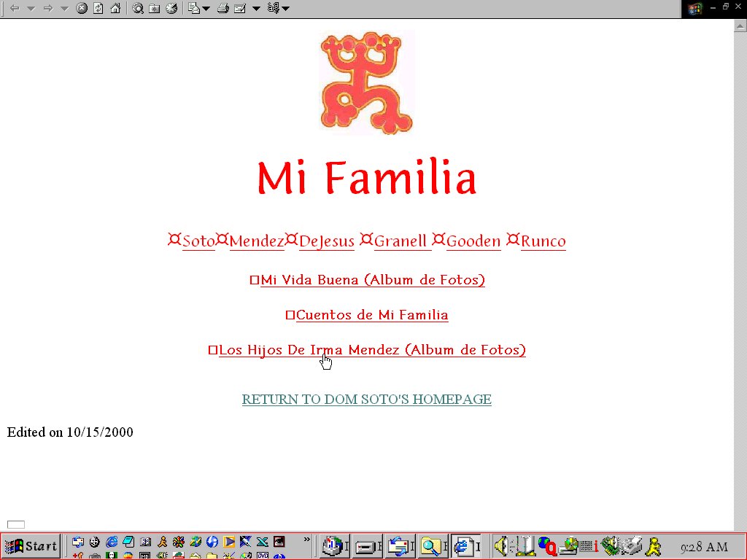Click the Stop button in browser toolbar
The width and height of the screenshot is (747, 560).
[82, 9]
